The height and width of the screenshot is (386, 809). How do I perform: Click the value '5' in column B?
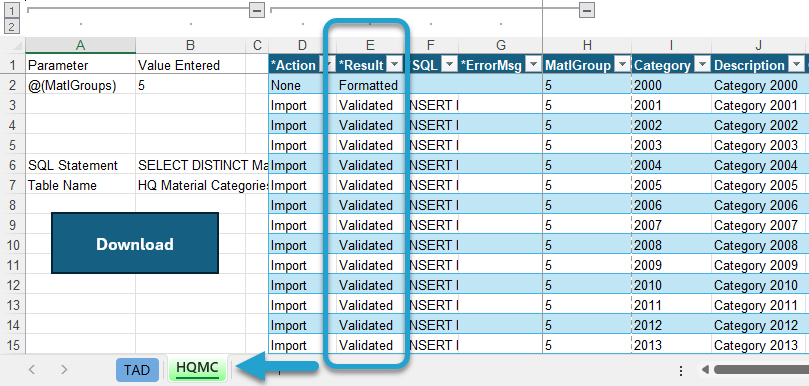click(190, 85)
